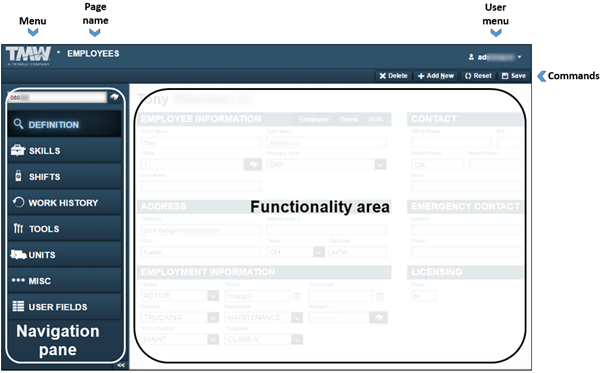Select the Both type toggle
601x373 pixels.
pos(376,119)
